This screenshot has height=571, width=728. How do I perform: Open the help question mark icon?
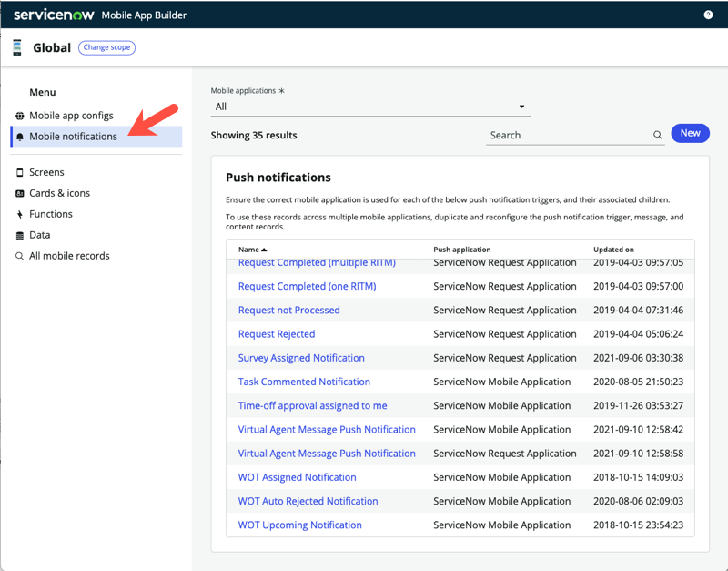click(x=708, y=15)
